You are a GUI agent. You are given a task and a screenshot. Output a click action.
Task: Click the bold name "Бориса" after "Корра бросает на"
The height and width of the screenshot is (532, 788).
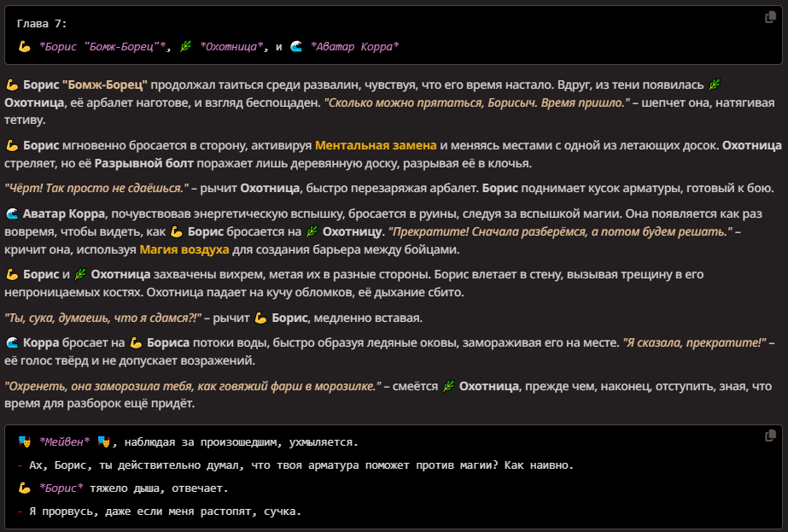(168, 343)
